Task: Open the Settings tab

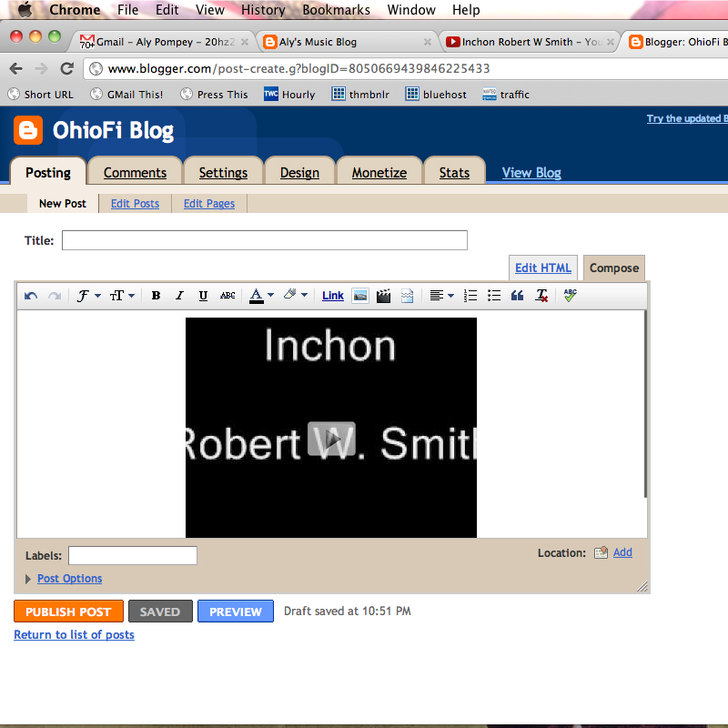Action: 223,173
